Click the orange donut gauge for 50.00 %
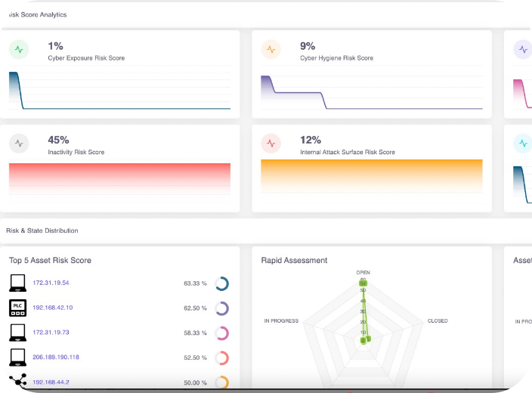Image resolution: width=532 pixels, height=393 pixels. pyautogui.click(x=222, y=382)
